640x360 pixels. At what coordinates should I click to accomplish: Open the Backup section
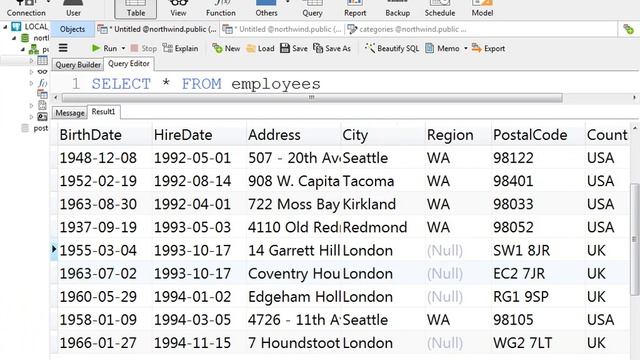[x=398, y=9]
